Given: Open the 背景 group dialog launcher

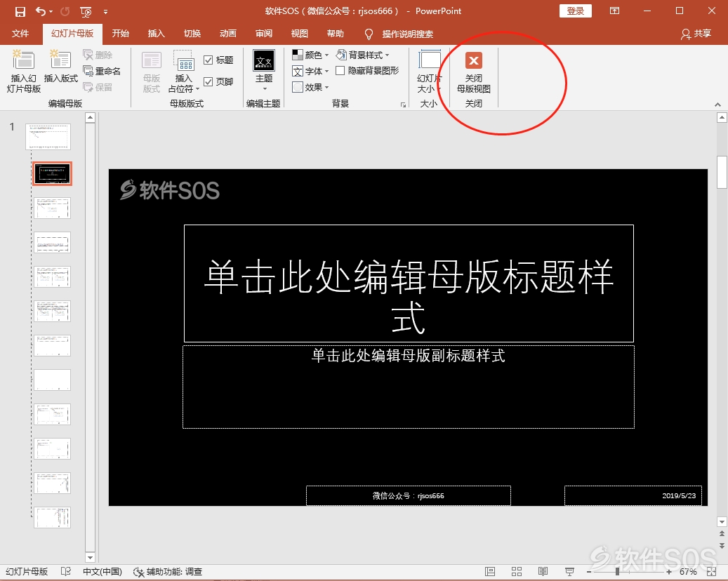Looking at the screenshot, I should 403,105.
